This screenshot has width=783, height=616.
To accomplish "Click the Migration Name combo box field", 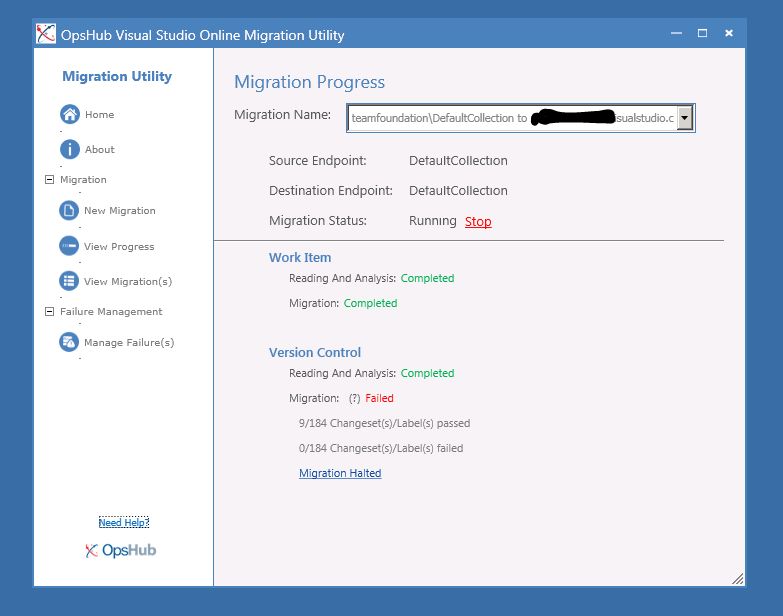I will [520, 118].
